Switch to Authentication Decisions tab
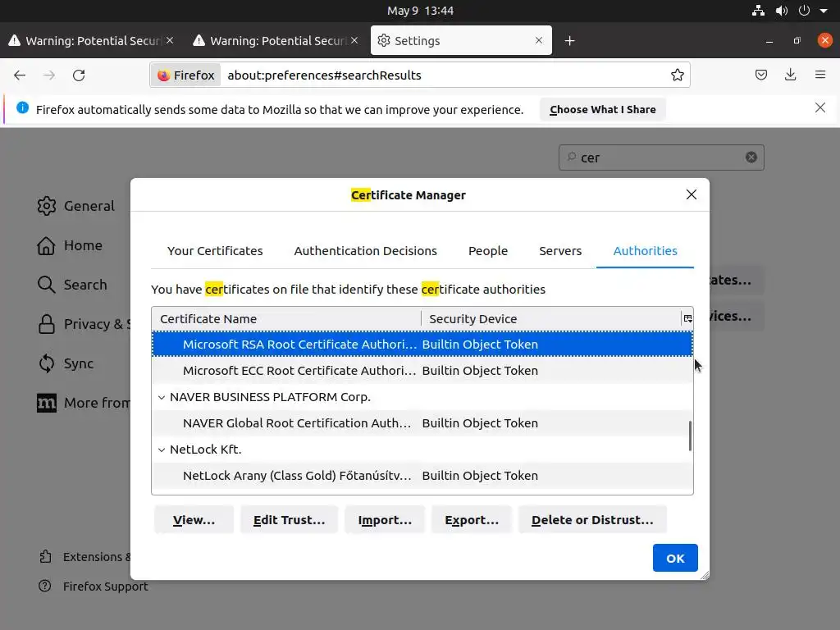 pos(365,251)
